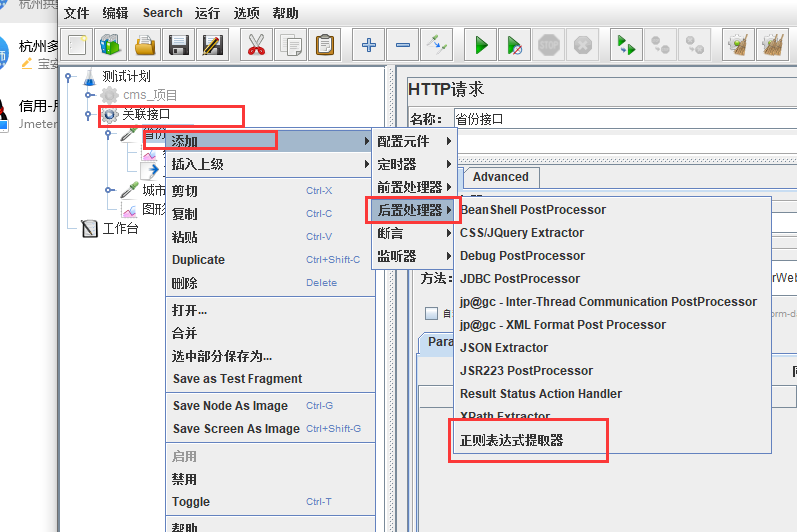This screenshot has width=797, height=532.
Task: Expand the 监听器 submenu
Action: click(414, 256)
